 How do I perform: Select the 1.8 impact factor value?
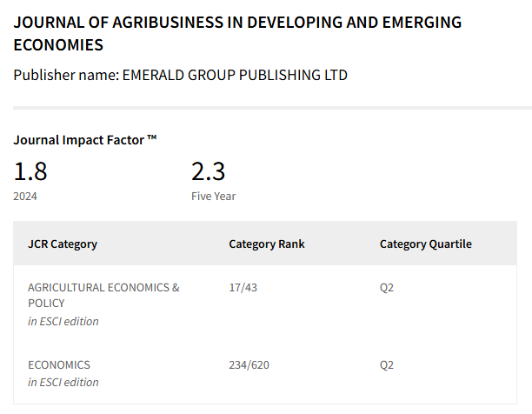[30, 170]
